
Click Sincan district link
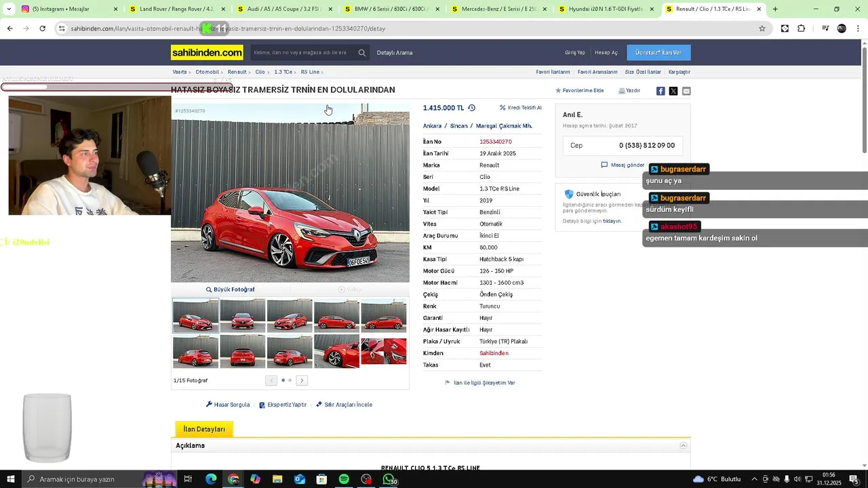[459, 126]
